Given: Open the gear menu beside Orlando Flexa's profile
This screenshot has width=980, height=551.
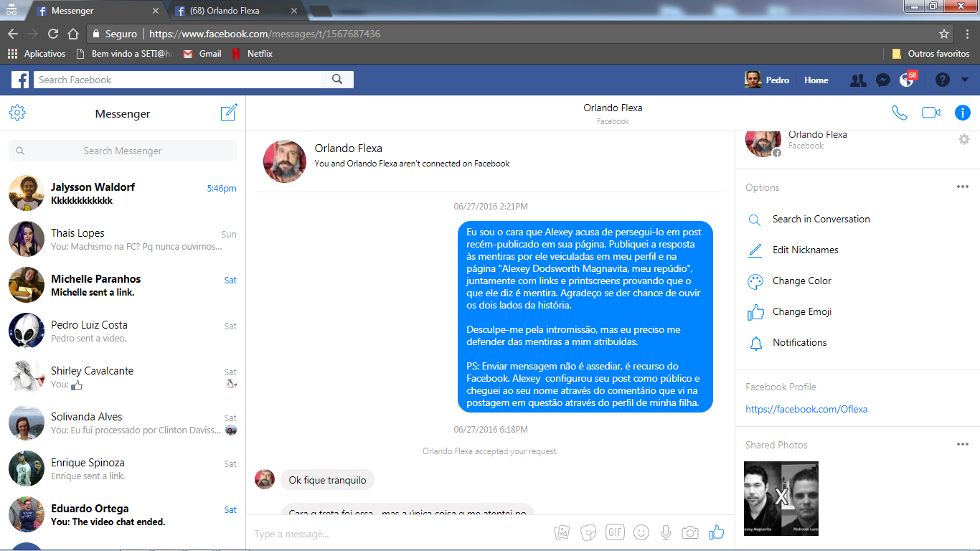Looking at the screenshot, I should (x=964, y=139).
